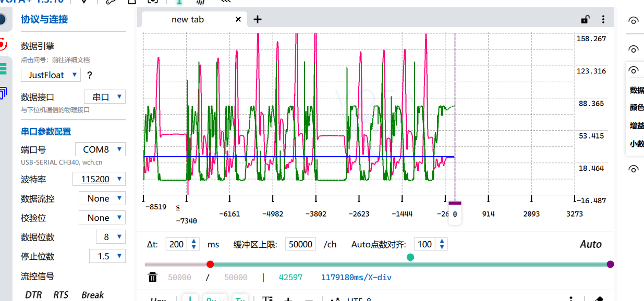644x301 pixels.
Task: Click the '-16.487' Y-axis value
Action: [x=591, y=200]
